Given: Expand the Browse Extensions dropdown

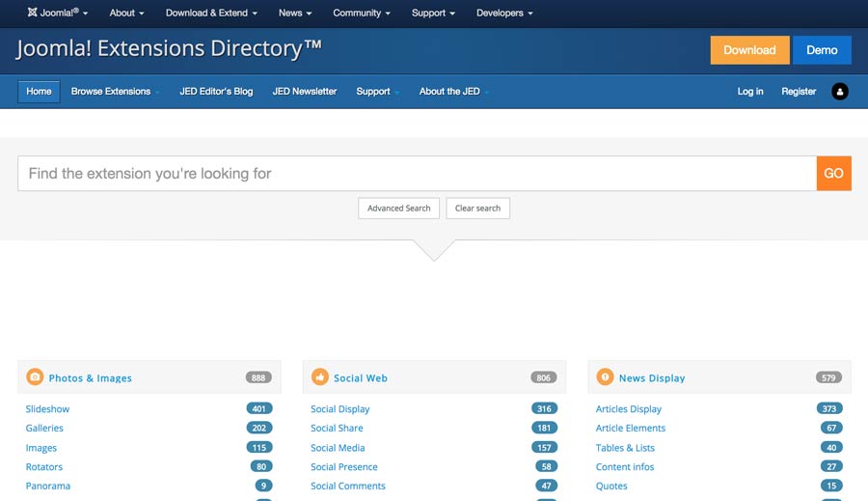Looking at the screenshot, I should click(x=116, y=92).
